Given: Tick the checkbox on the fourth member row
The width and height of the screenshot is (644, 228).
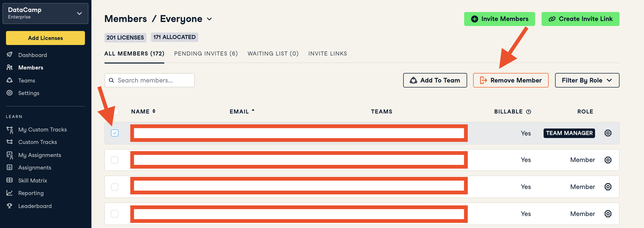Looking at the screenshot, I should 114,214.
